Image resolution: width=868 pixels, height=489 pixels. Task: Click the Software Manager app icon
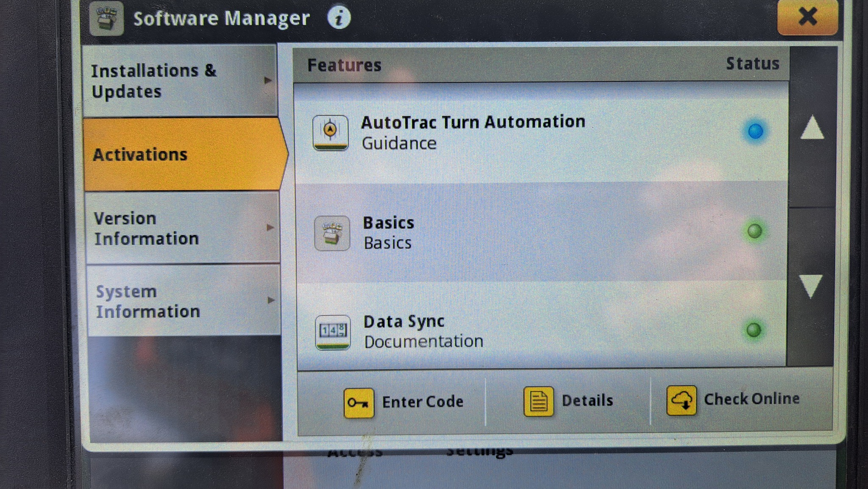[107, 18]
